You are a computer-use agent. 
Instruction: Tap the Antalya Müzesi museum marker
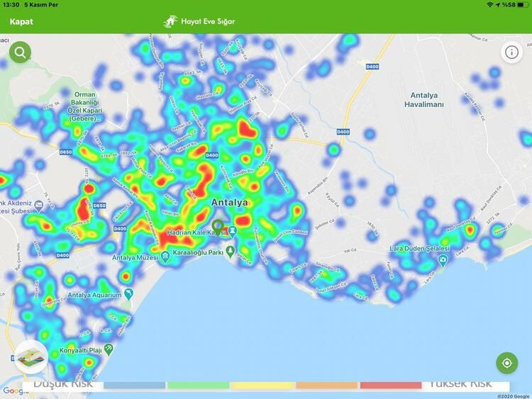pos(165,258)
